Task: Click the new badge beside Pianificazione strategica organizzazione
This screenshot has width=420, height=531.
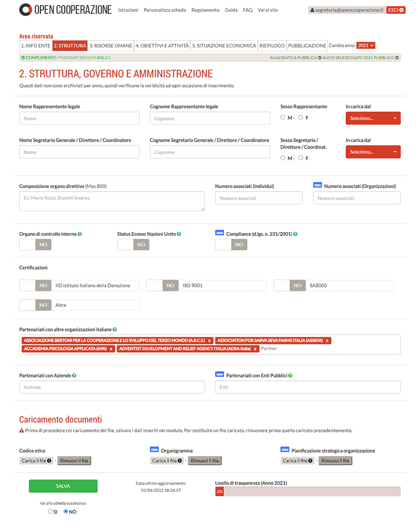Action: (x=285, y=450)
